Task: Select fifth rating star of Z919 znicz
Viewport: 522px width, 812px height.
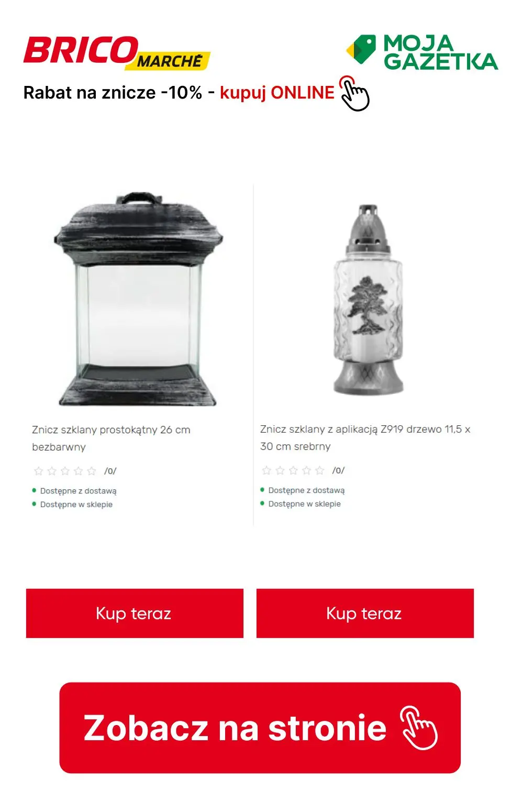Action: click(320, 470)
